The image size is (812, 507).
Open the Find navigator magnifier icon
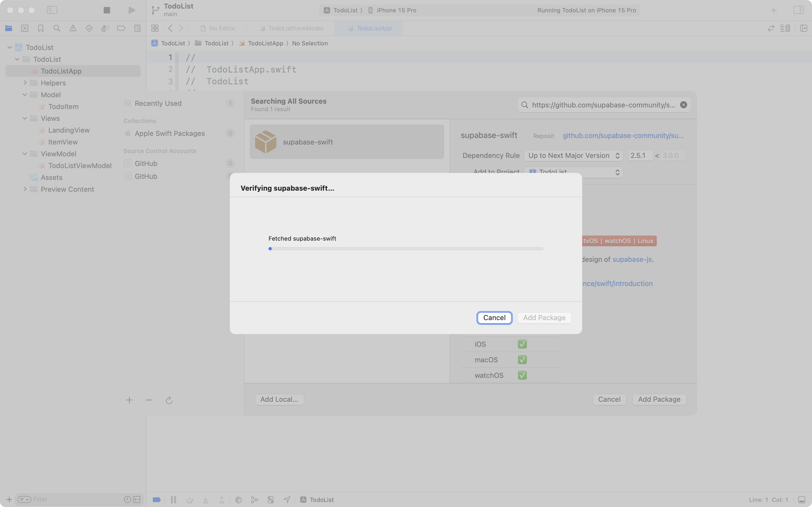(57, 28)
